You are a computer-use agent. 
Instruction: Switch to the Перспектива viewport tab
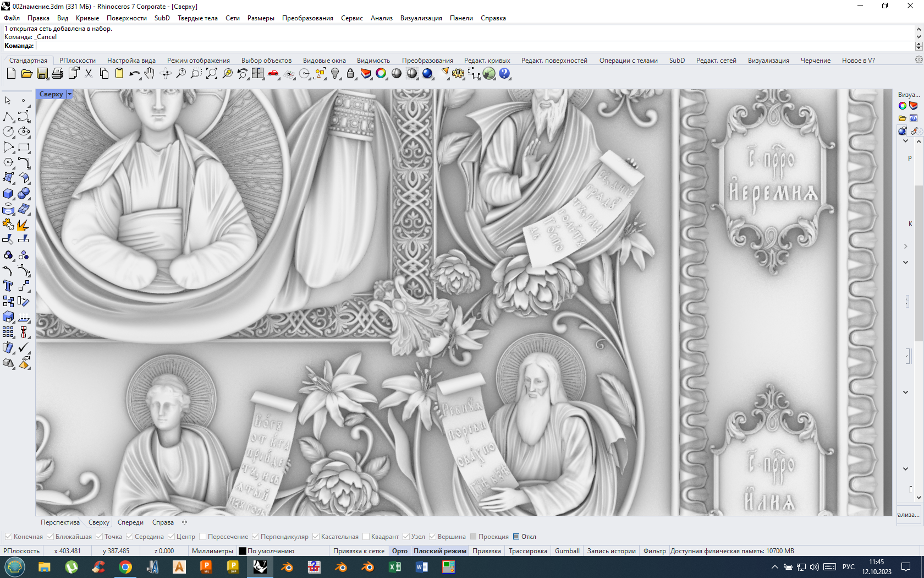[60, 522]
